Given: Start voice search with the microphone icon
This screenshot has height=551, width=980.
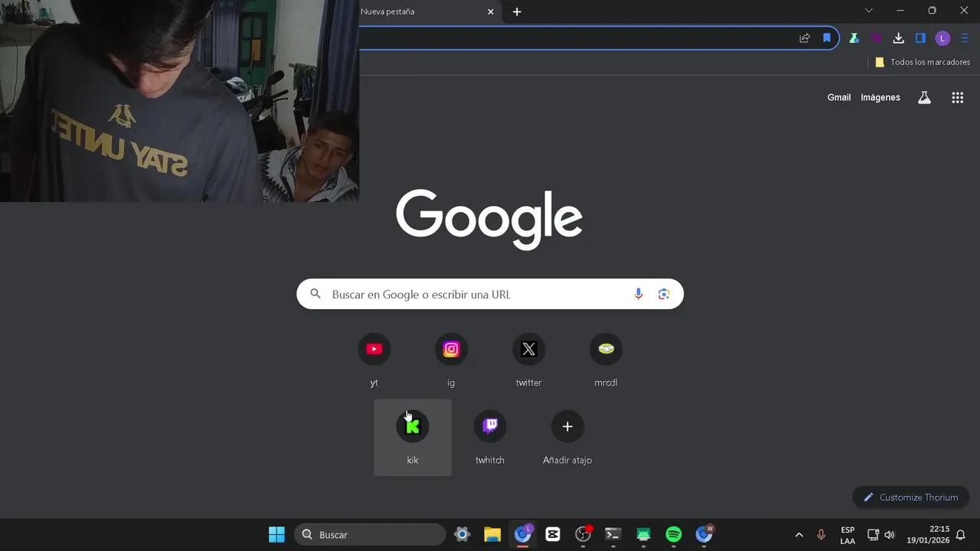Looking at the screenshot, I should 639,294.
